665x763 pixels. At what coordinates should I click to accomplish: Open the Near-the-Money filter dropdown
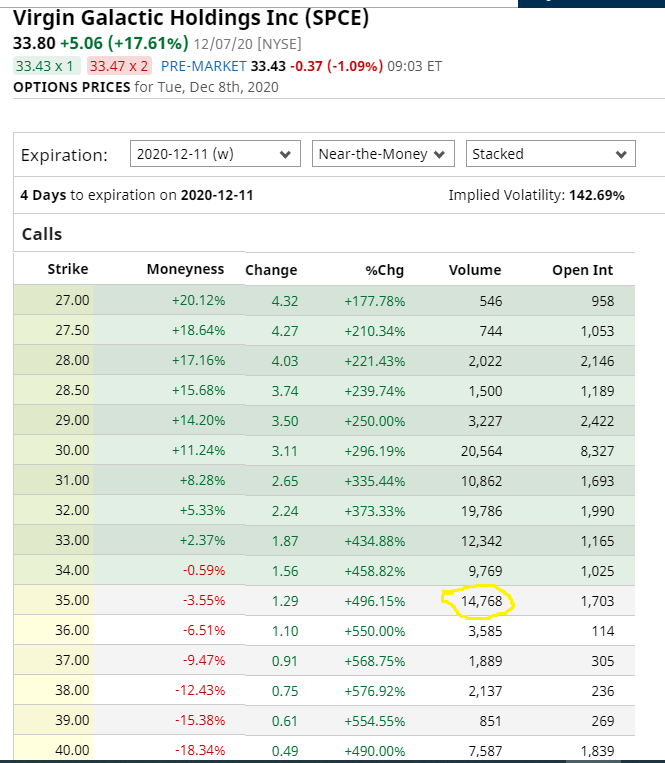383,154
